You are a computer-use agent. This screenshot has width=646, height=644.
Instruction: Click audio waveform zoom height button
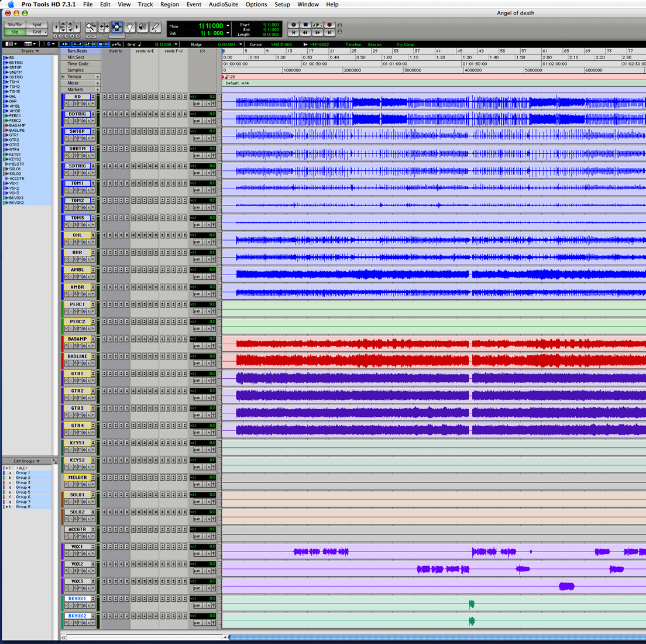tap(63, 27)
